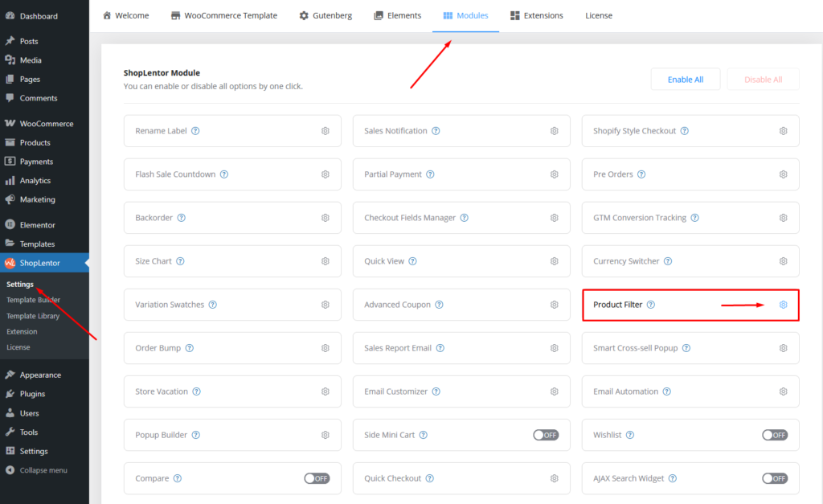This screenshot has height=504, width=823.
Task: Open Quick View settings gear
Action: coord(554,261)
